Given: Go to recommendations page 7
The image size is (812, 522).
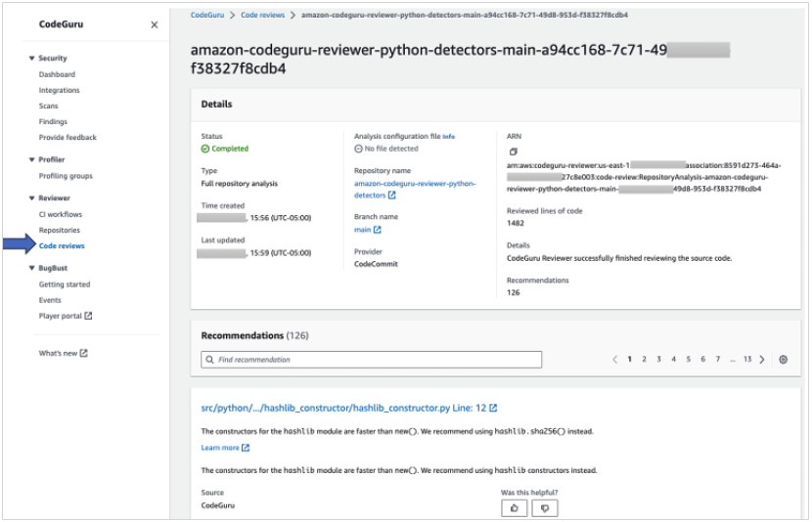Looking at the screenshot, I should coord(718,359).
